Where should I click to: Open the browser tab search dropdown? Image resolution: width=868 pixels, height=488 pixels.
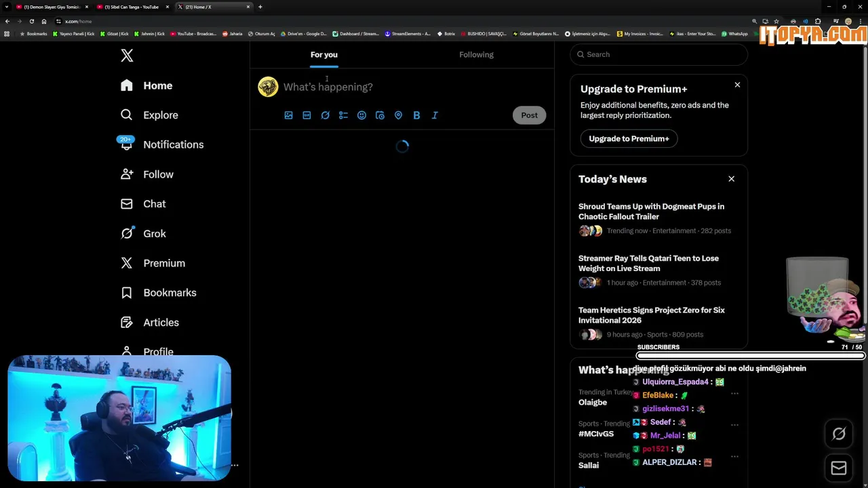pos(6,7)
